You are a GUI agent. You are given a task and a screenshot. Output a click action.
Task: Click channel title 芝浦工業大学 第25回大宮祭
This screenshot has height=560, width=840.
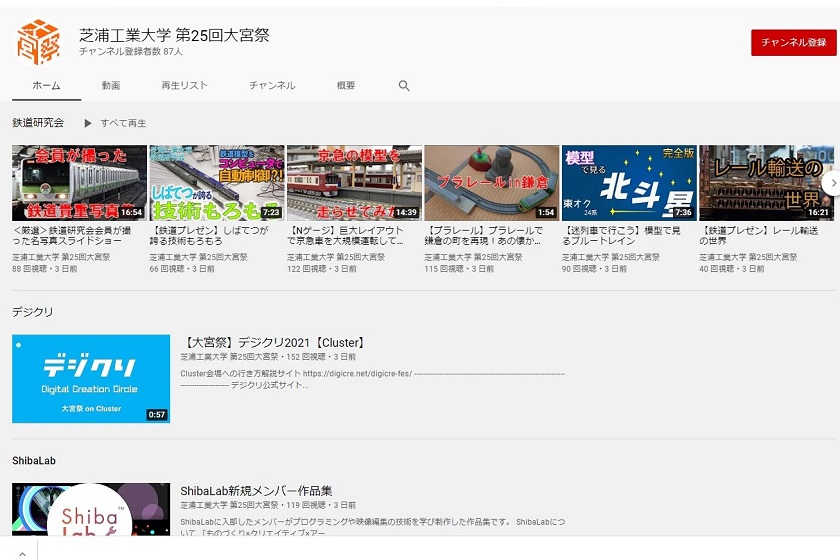point(174,35)
